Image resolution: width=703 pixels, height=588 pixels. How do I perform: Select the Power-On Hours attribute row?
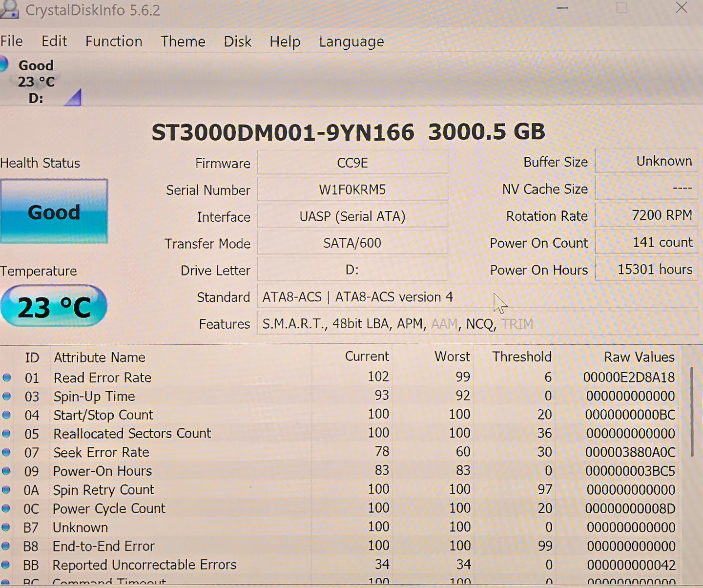(103, 471)
